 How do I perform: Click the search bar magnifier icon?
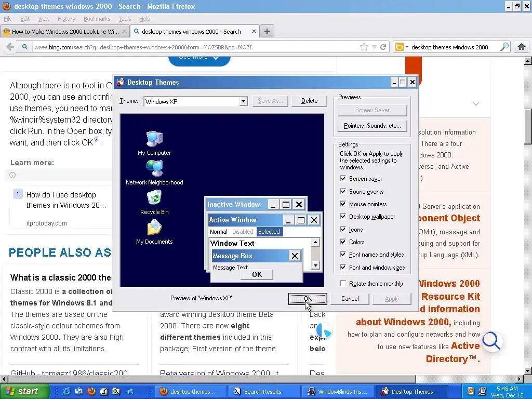click(504, 47)
